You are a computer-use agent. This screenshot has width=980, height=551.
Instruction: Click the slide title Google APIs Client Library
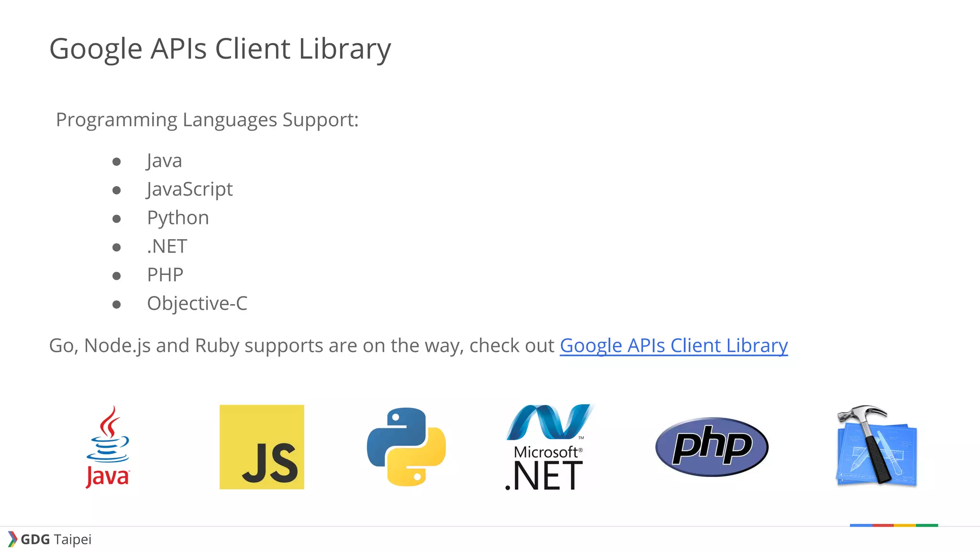220,49
